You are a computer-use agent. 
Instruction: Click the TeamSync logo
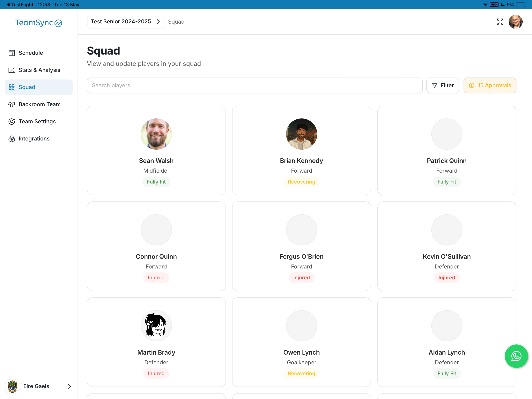39,23
